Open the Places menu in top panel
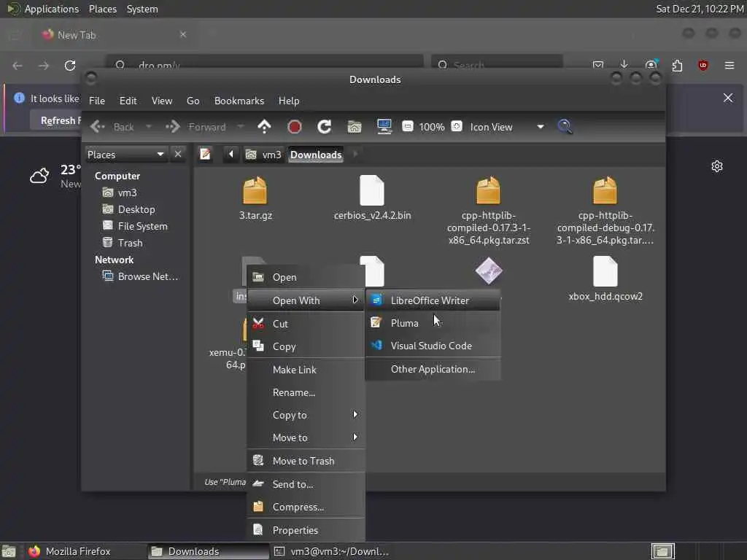 point(102,9)
